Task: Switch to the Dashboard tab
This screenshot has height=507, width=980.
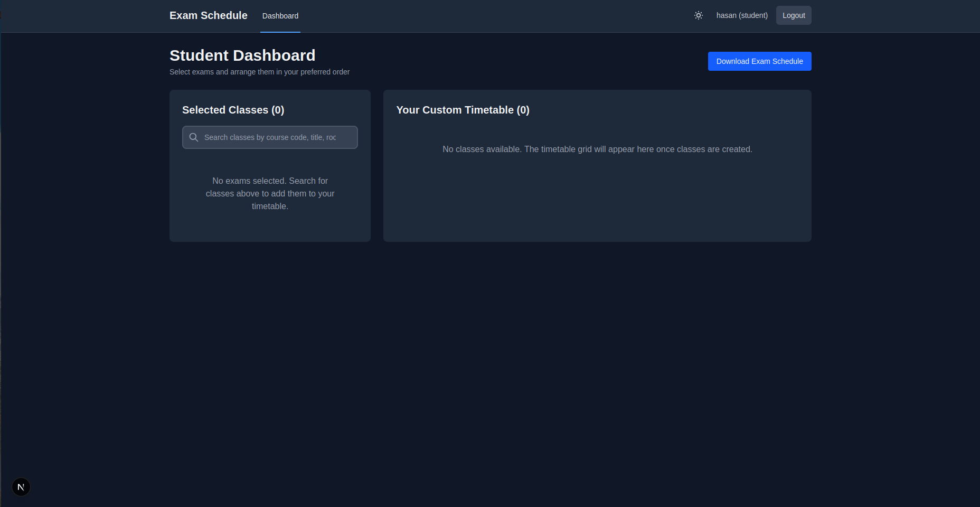Action: 280,16
